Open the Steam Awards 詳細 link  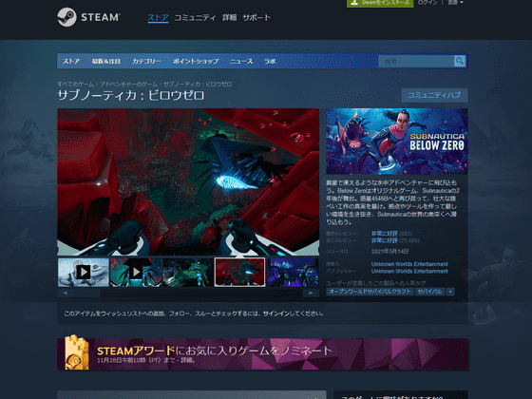click(187, 360)
